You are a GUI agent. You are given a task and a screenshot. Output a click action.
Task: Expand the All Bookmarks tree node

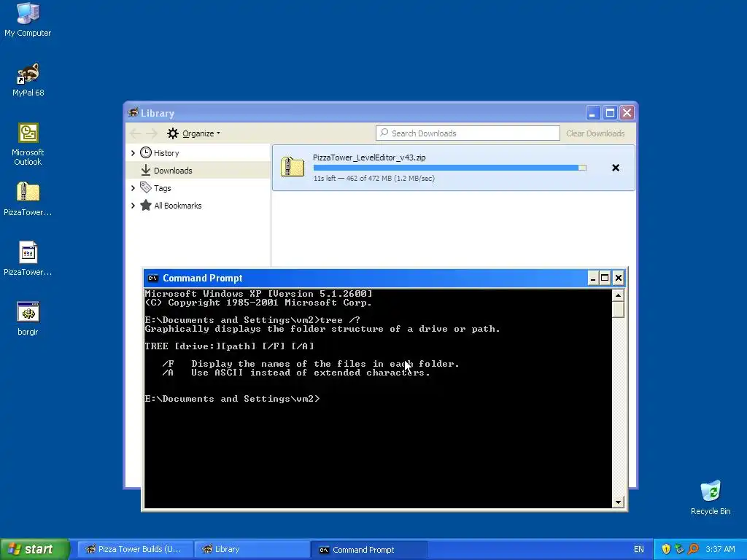point(133,206)
